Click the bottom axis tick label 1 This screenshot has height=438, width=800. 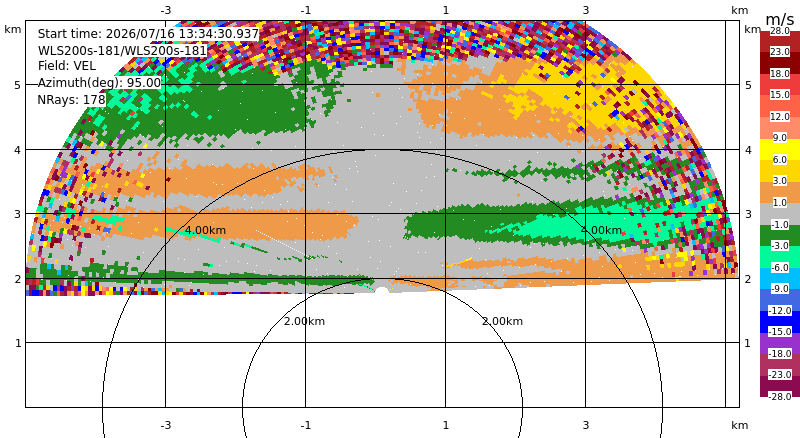coord(445,425)
